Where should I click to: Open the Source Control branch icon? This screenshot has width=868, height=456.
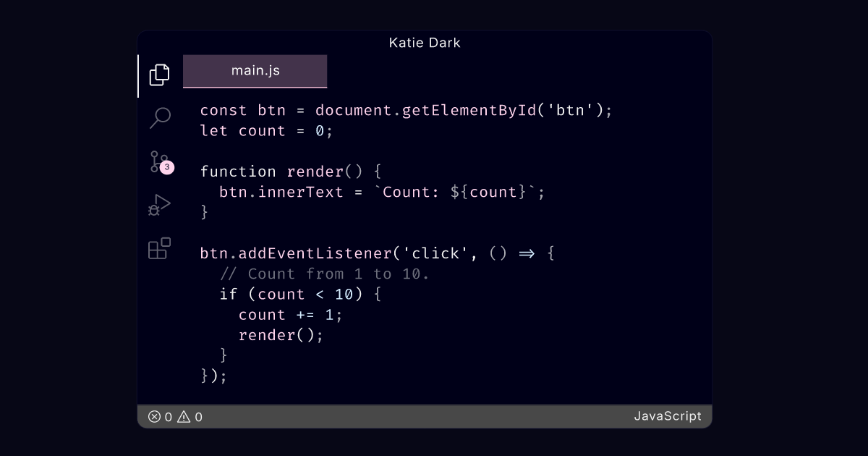point(158,161)
